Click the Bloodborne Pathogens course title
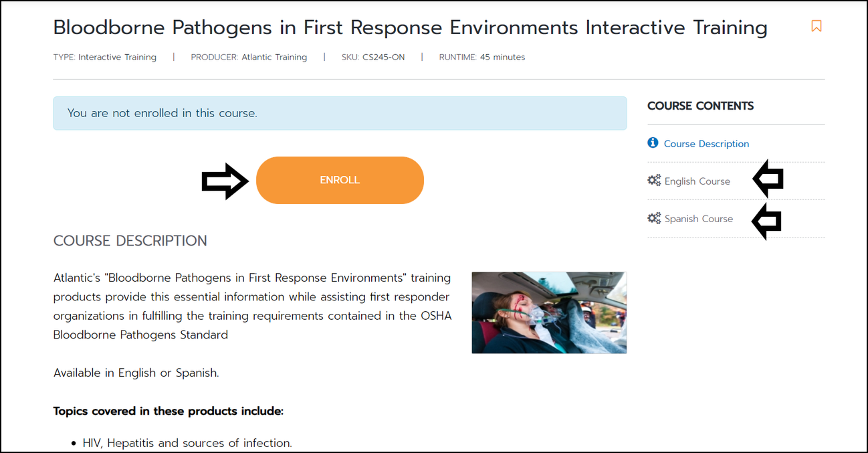The width and height of the screenshot is (868, 453). coord(410,27)
